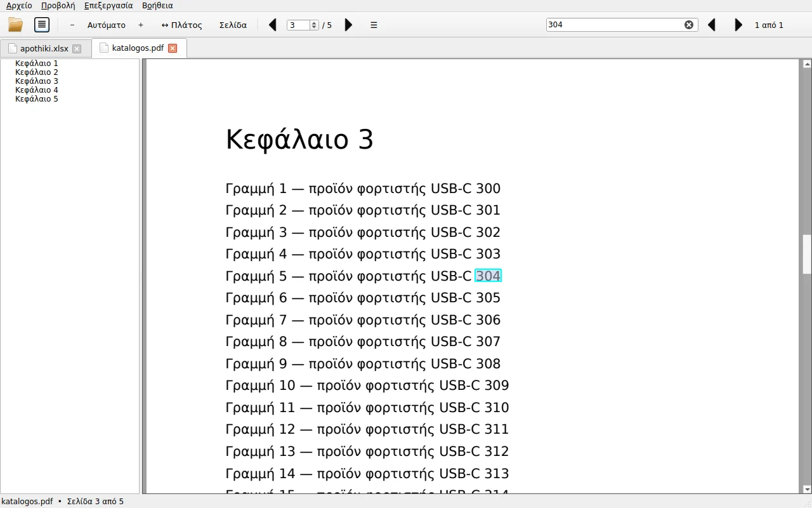Toggle the sidebar outline panel button

[42, 25]
